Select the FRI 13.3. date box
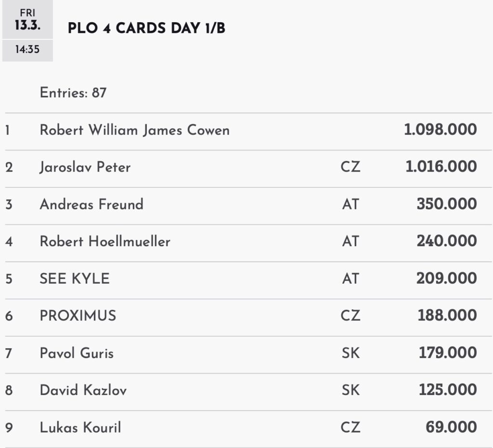Screen dimensions: 493x448 [x=27, y=20]
